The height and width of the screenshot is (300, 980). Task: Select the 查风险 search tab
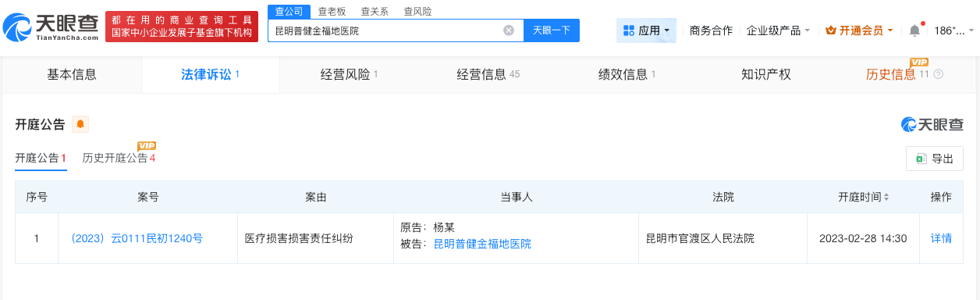(417, 12)
